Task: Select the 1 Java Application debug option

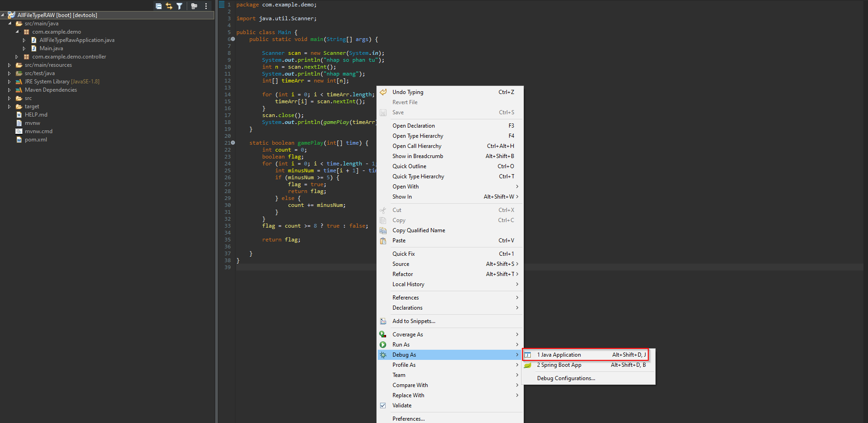Action: (559, 354)
